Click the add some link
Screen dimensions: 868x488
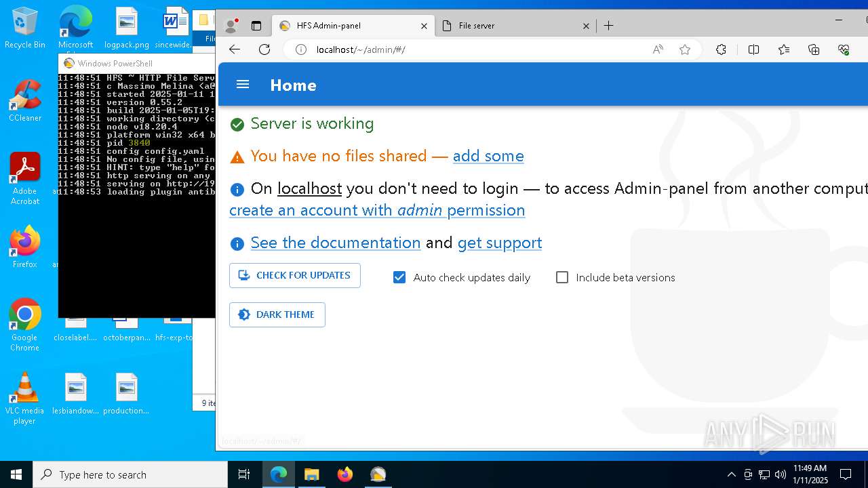pyautogui.click(x=488, y=156)
